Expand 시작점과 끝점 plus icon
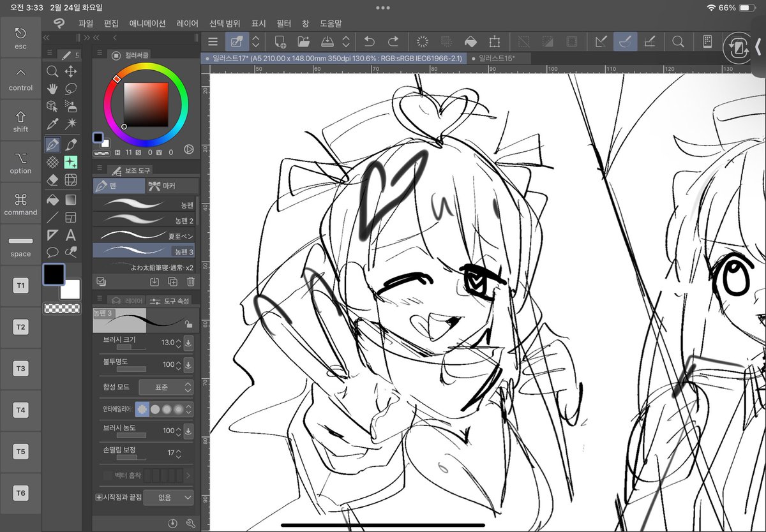766x532 pixels. (98, 497)
